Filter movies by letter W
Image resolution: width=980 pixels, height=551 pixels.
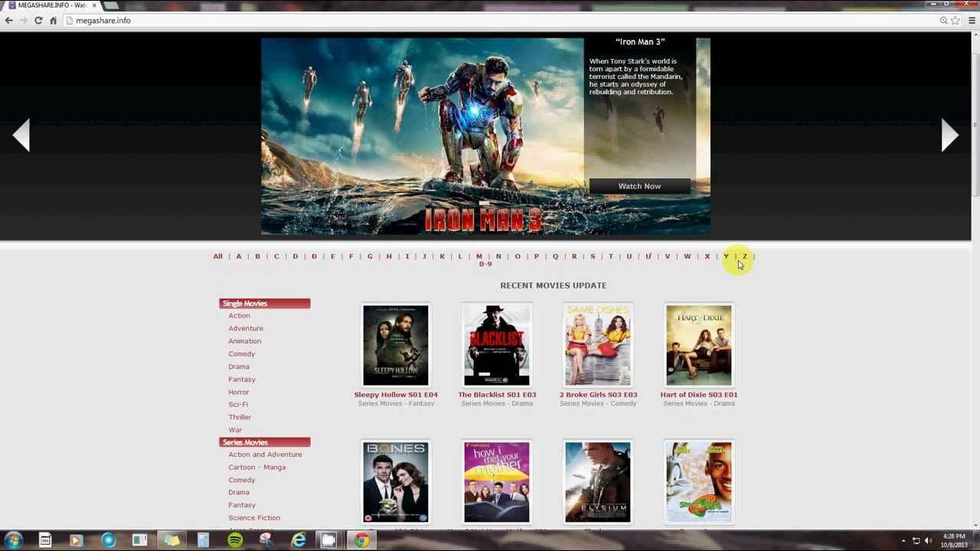pyautogui.click(x=688, y=256)
